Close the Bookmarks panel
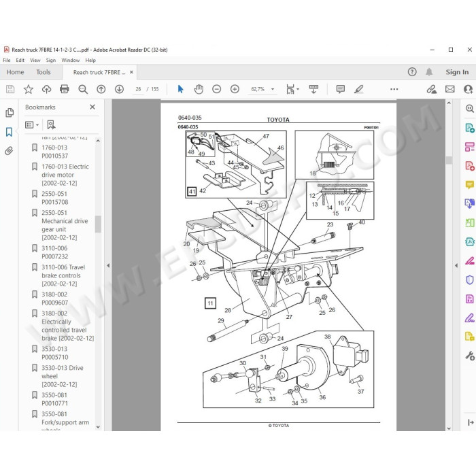 point(92,107)
